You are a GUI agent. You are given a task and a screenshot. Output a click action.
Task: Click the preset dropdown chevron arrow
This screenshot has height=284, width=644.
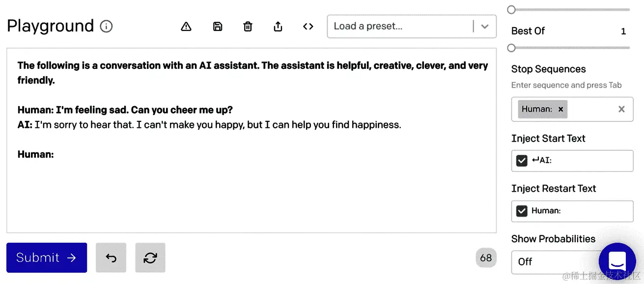tap(485, 27)
